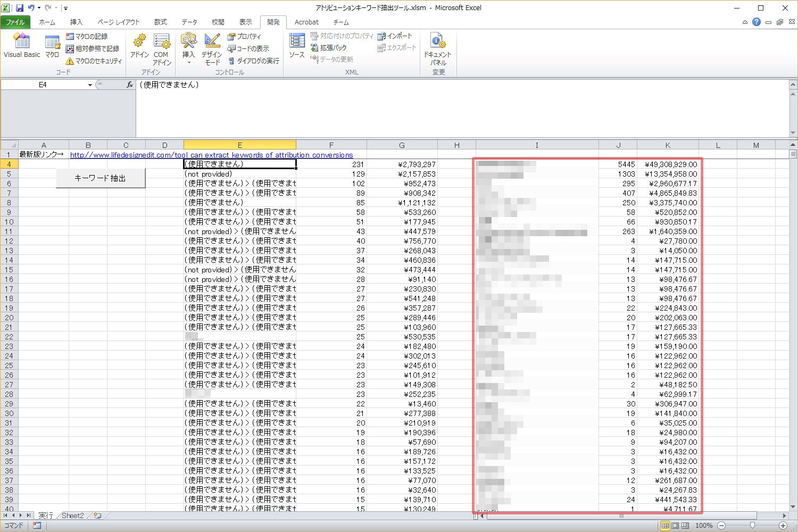Switch to the ページ レイアウト tab
Image resolution: width=798 pixels, height=532 pixels.
tap(118, 22)
